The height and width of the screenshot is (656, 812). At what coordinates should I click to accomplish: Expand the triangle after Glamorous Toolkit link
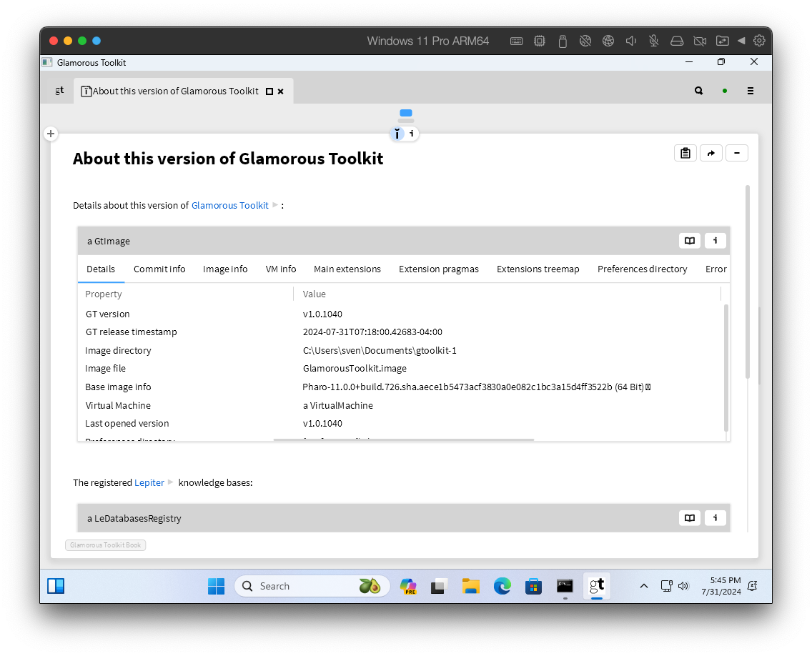[x=275, y=205]
